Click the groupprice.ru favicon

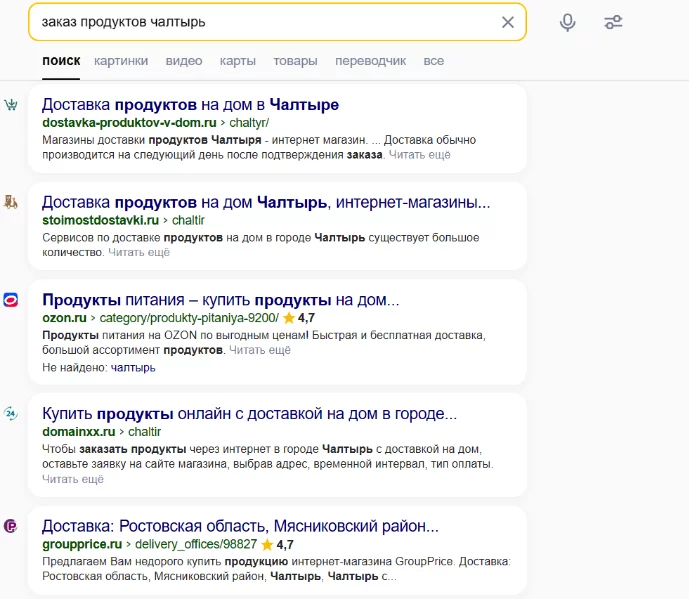click(x=11, y=526)
